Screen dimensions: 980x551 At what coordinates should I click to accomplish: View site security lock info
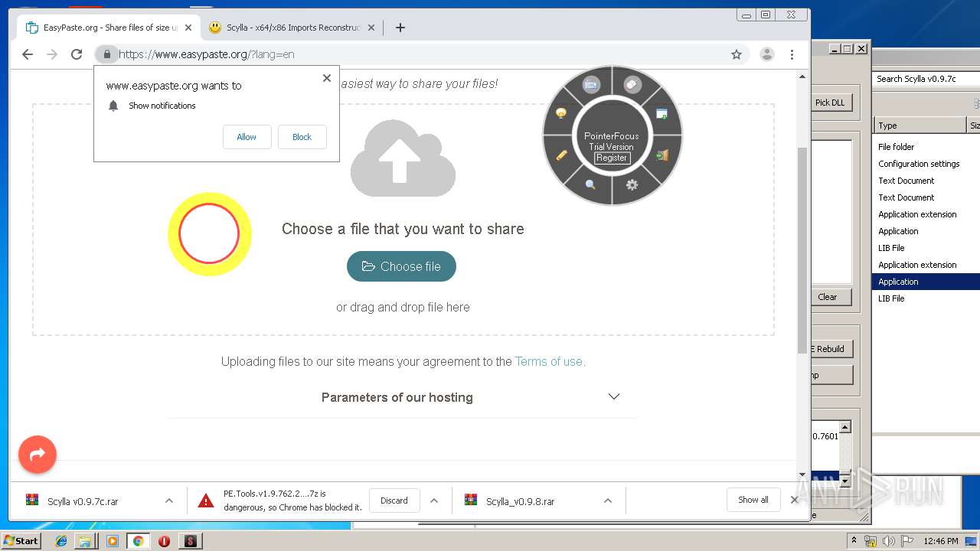(106, 54)
